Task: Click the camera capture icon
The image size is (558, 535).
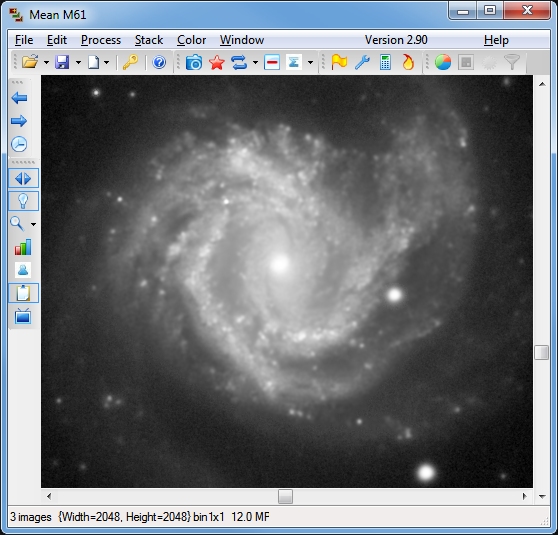Action: [194, 63]
